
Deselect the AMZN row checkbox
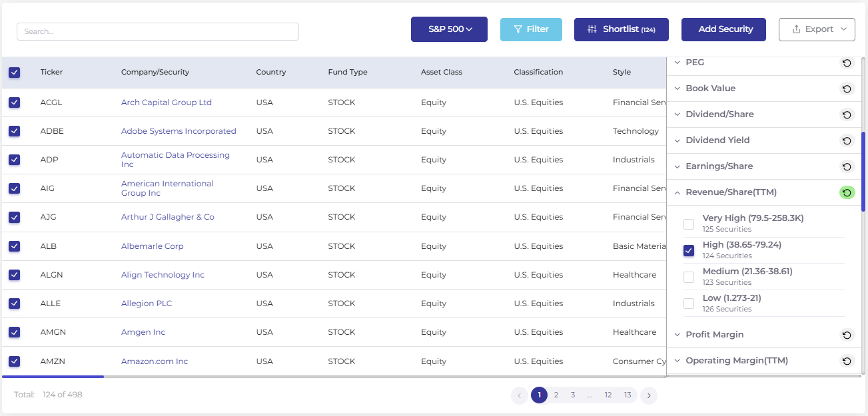14,361
